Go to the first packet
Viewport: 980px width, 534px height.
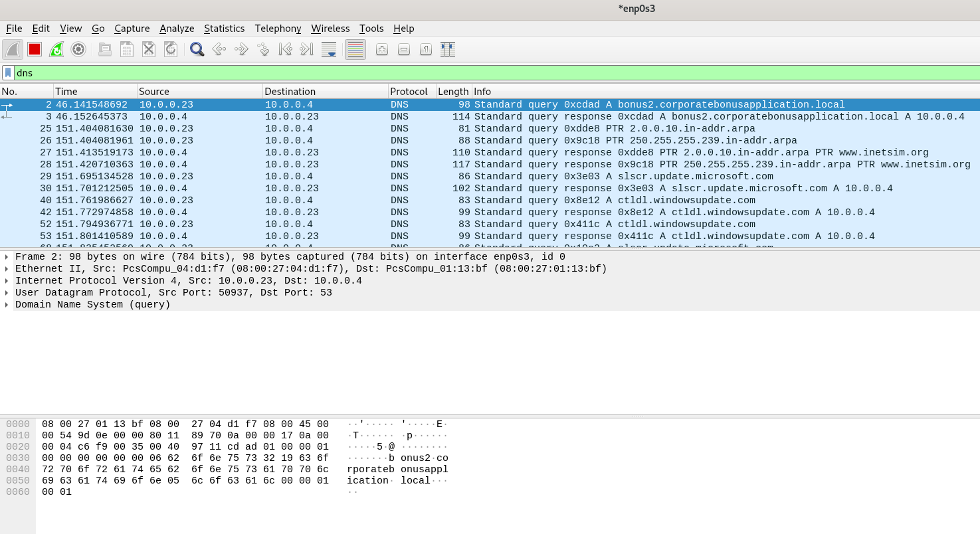tap(285, 49)
